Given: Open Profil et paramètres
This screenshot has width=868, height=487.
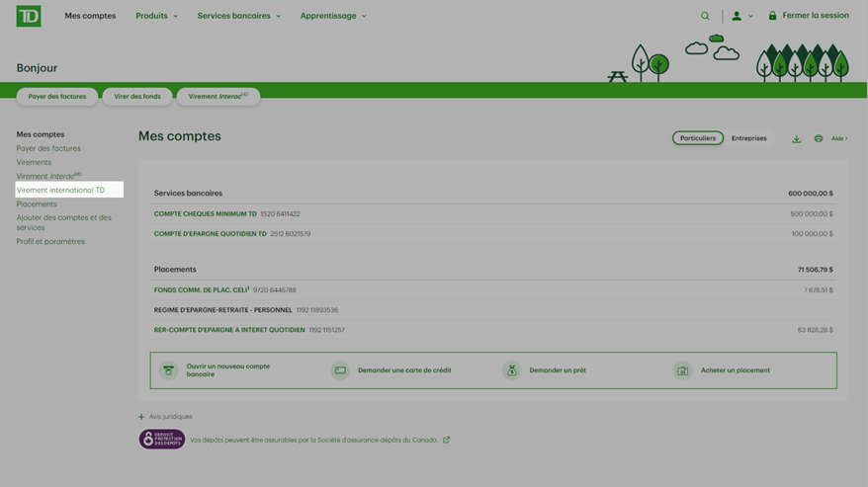Looking at the screenshot, I should point(50,241).
